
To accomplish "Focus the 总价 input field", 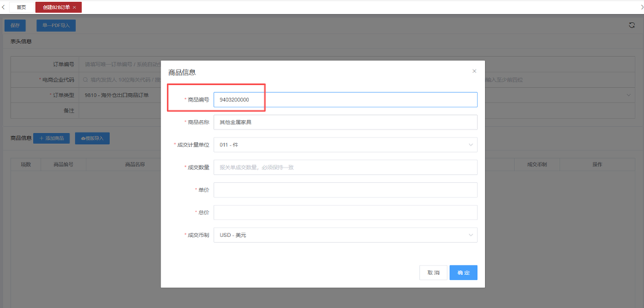I will tap(345, 212).
